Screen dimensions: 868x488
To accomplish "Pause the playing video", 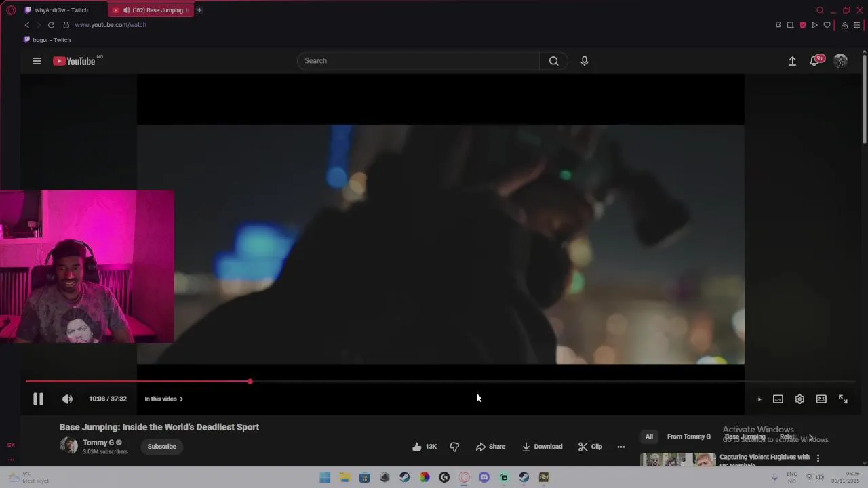I will coord(38,399).
